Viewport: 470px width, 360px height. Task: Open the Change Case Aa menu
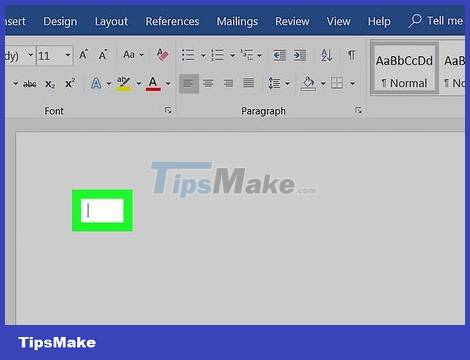[133, 55]
